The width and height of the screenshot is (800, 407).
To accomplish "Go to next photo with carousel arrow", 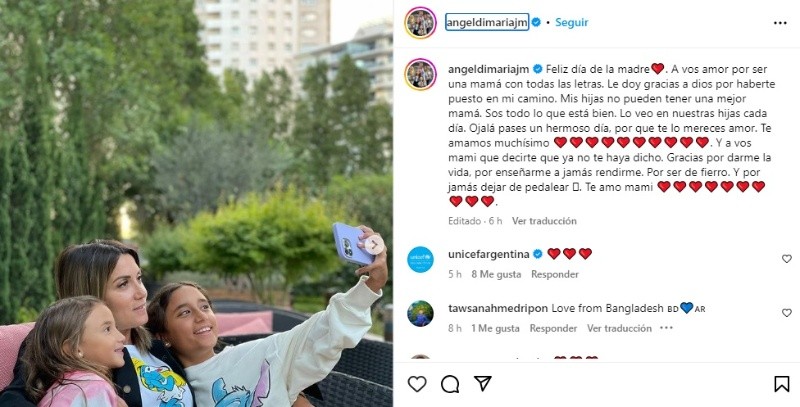I will coord(374,244).
